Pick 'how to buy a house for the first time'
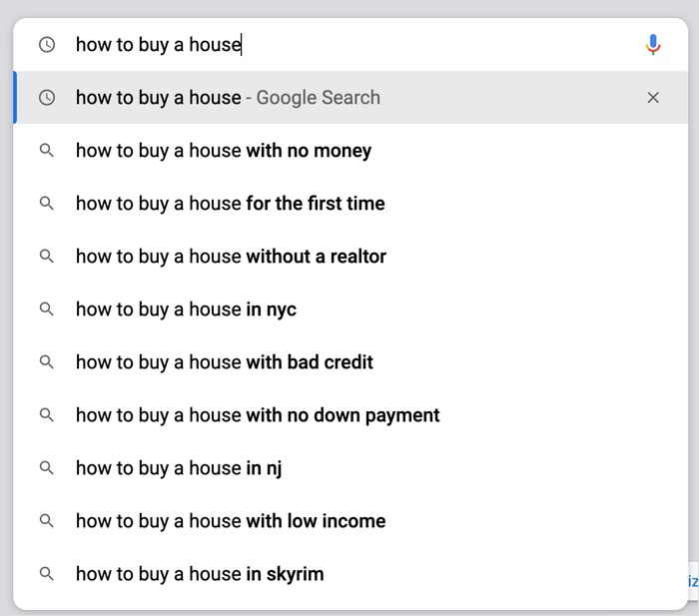This screenshot has width=699, height=616. point(230,204)
